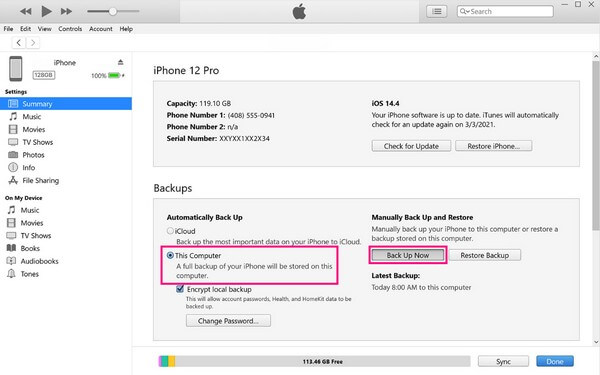Image resolution: width=600 pixels, height=375 pixels.
Task: Click the battery indicator icon
Action: pos(114,75)
